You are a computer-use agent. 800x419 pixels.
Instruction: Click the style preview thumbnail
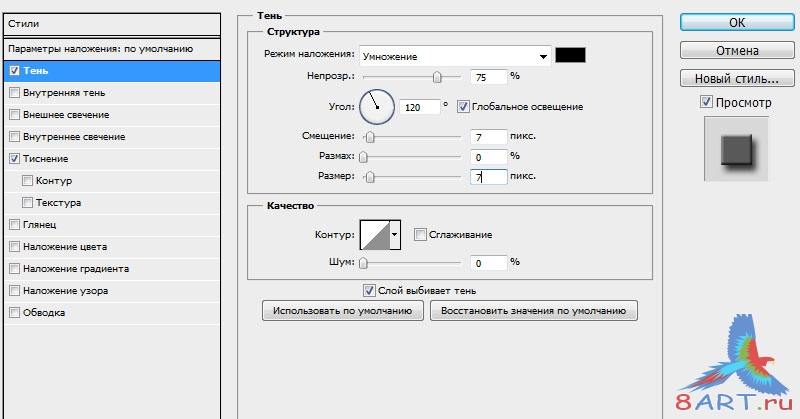point(736,149)
